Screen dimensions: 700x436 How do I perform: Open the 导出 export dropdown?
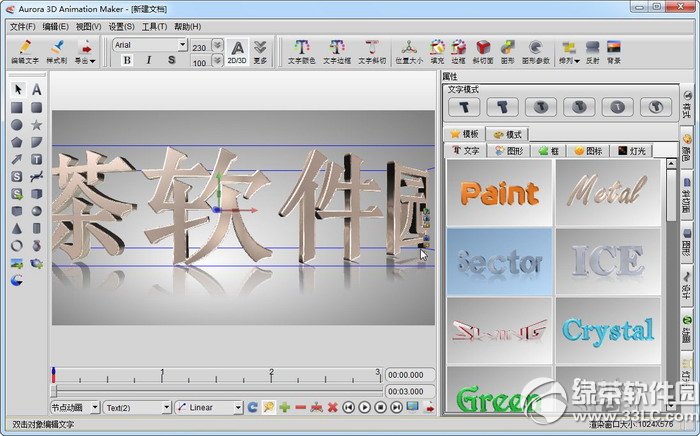tap(85, 51)
